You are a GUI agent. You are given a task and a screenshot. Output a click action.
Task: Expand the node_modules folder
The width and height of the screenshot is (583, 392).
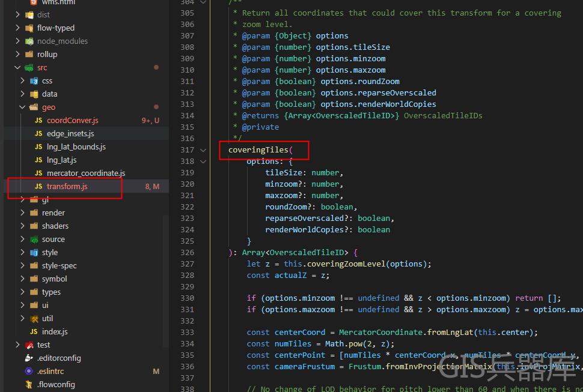[18, 41]
